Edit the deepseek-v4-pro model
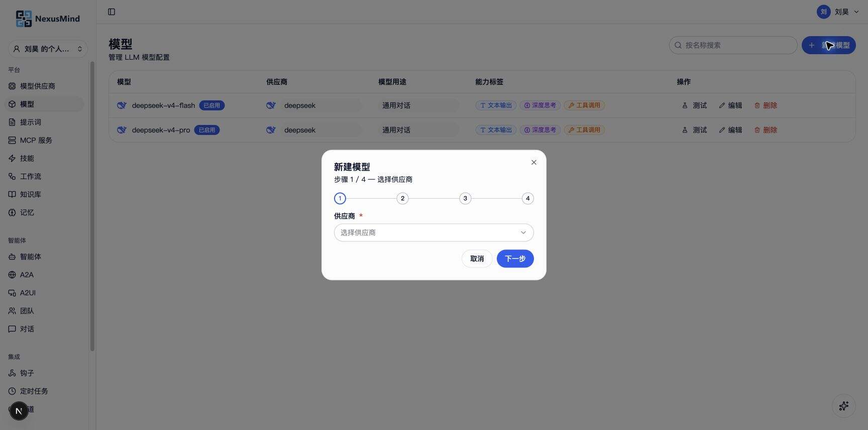 click(730, 130)
